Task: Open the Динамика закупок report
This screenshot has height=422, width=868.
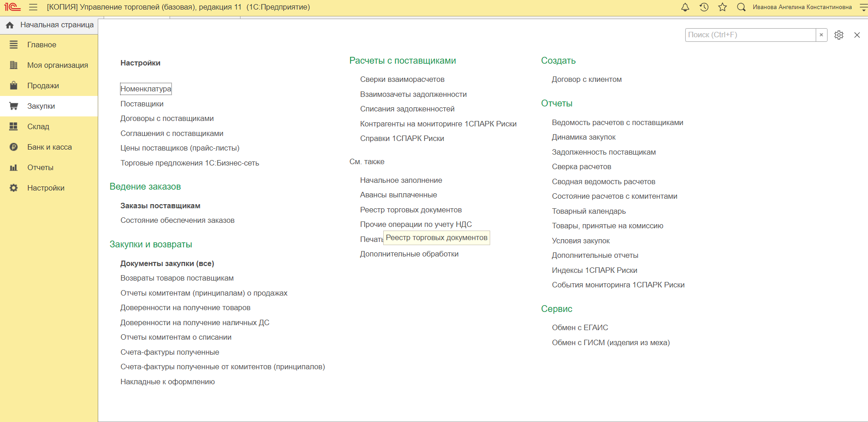Action: [x=584, y=137]
